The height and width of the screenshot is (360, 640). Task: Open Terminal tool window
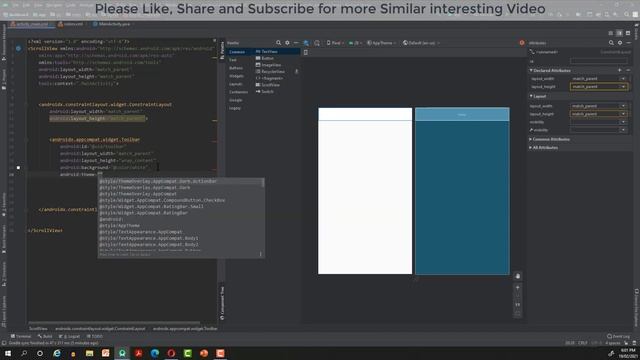[x=21, y=336]
